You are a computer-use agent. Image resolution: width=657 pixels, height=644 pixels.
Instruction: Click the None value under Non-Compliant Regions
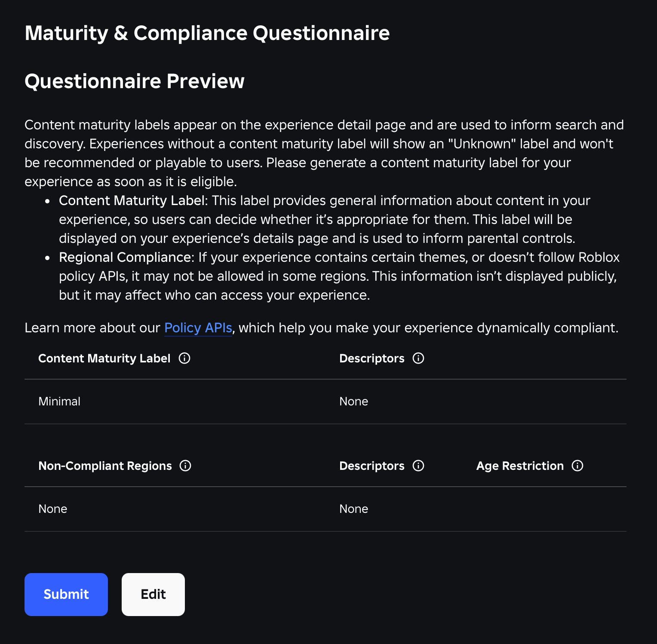pos(53,509)
